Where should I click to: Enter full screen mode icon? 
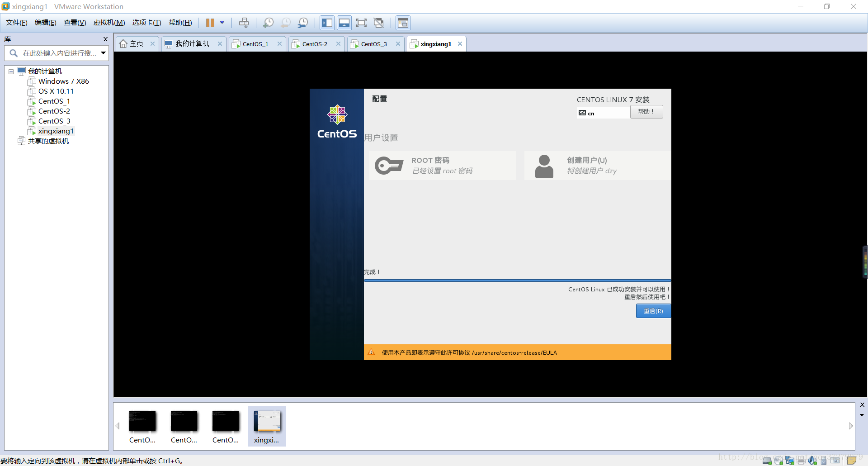[361, 23]
